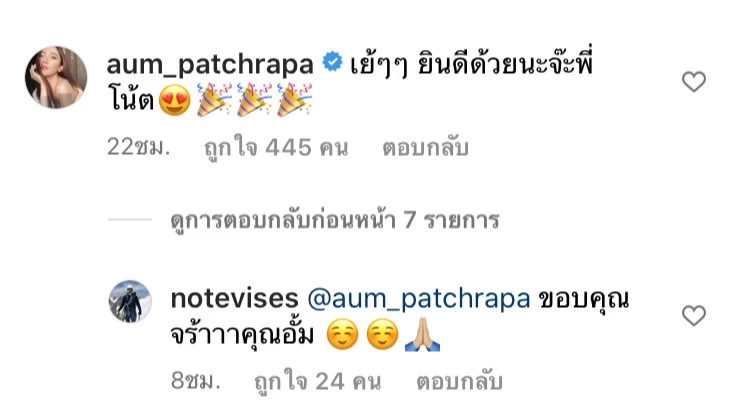The height and width of the screenshot is (416, 750).
Task: Open the notevises username link
Action: point(234,299)
